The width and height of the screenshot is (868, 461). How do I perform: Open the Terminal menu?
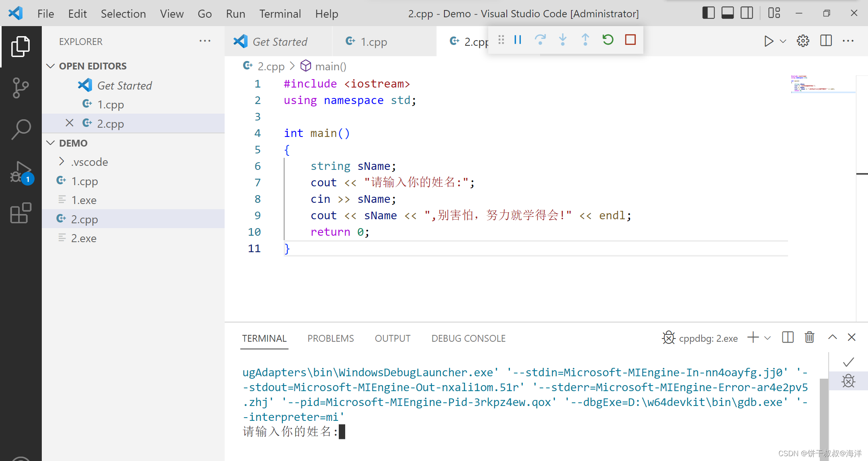tap(280, 14)
